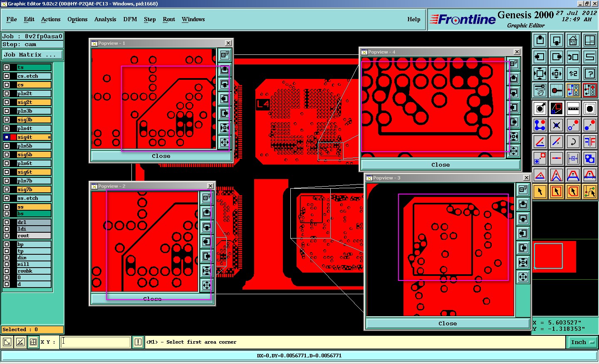
Task: Click the previous view undo-arrow icon
Action: click(573, 57)
